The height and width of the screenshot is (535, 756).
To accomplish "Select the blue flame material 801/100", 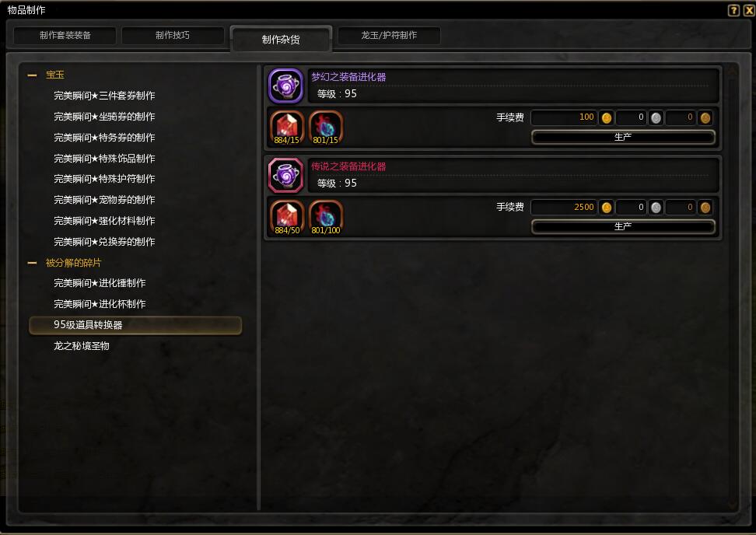I will [x=325, y=218].
